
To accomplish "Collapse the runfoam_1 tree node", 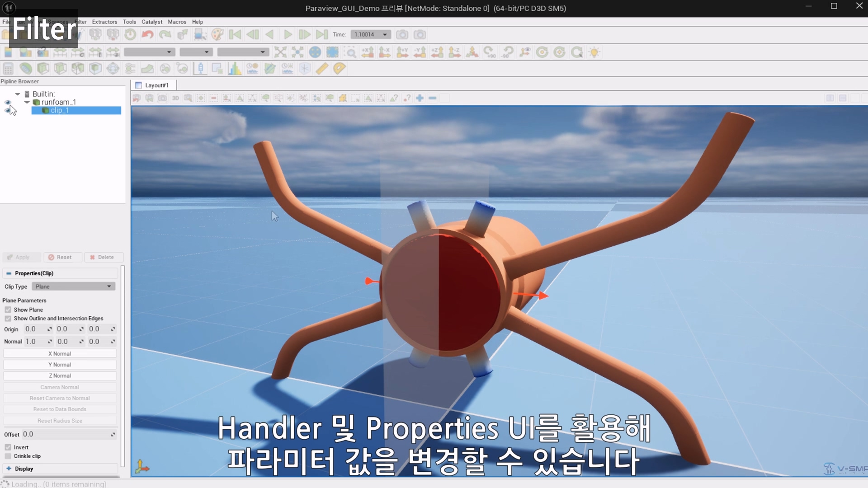I will coord(27,102).
